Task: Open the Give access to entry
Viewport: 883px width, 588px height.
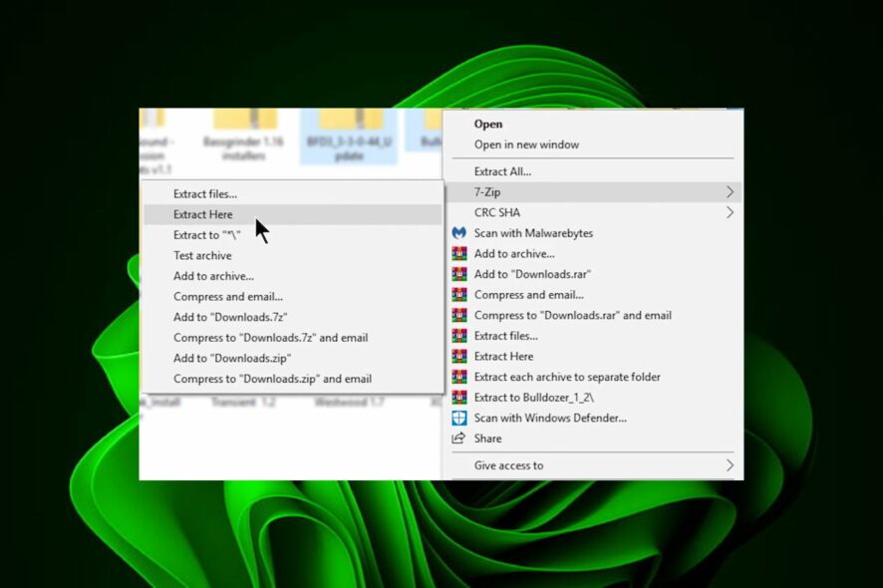Action: 593,465
